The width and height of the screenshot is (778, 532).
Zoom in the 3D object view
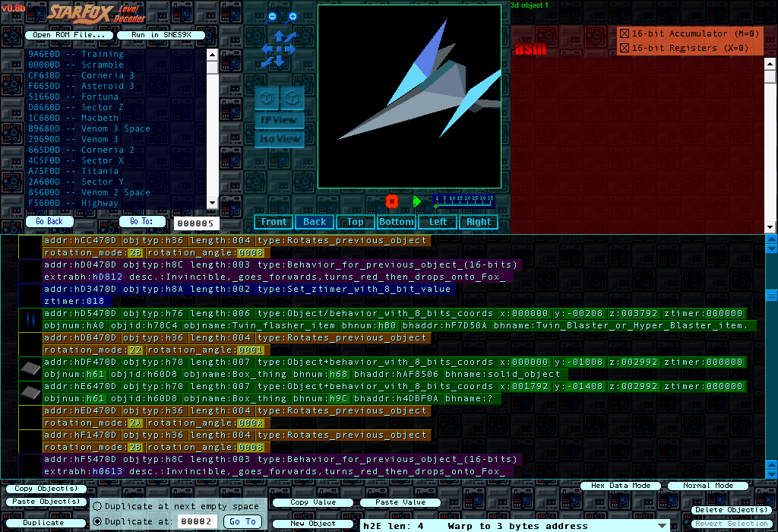click(293, 17)
